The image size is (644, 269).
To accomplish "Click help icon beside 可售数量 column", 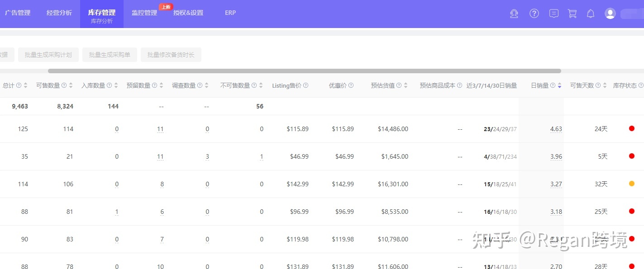I will 64,85.
